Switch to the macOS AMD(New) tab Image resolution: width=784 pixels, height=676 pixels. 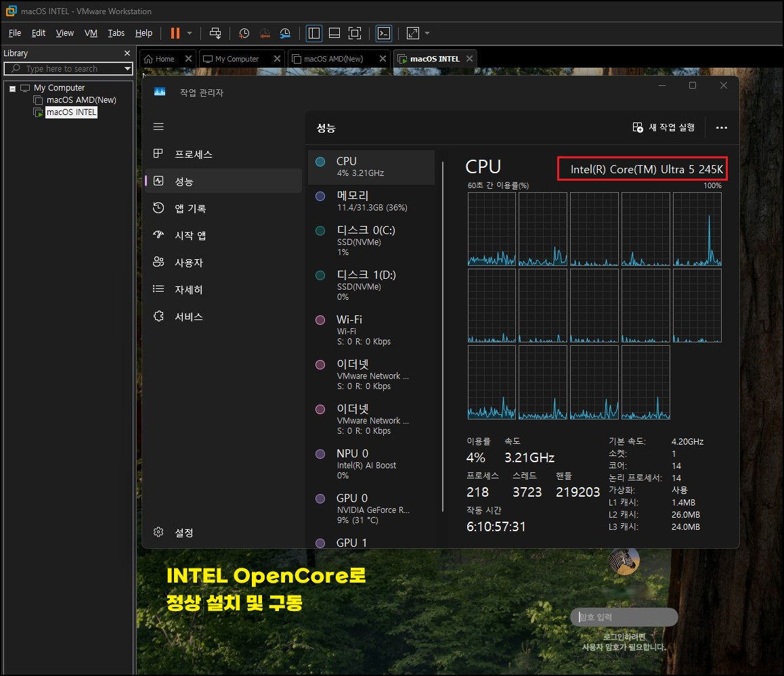[333, 59]
